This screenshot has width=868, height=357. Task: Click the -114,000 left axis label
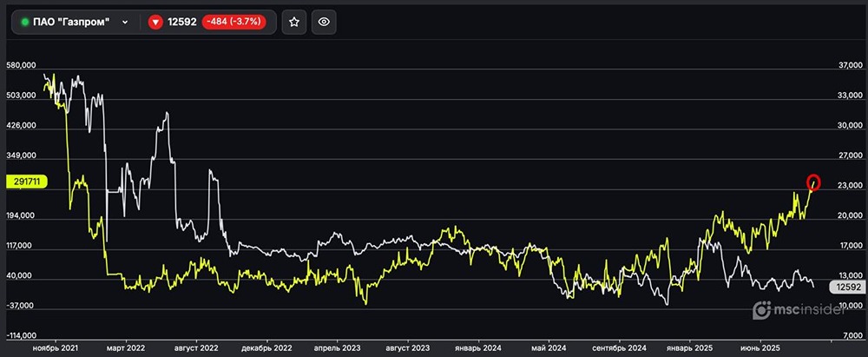[21, 335]
